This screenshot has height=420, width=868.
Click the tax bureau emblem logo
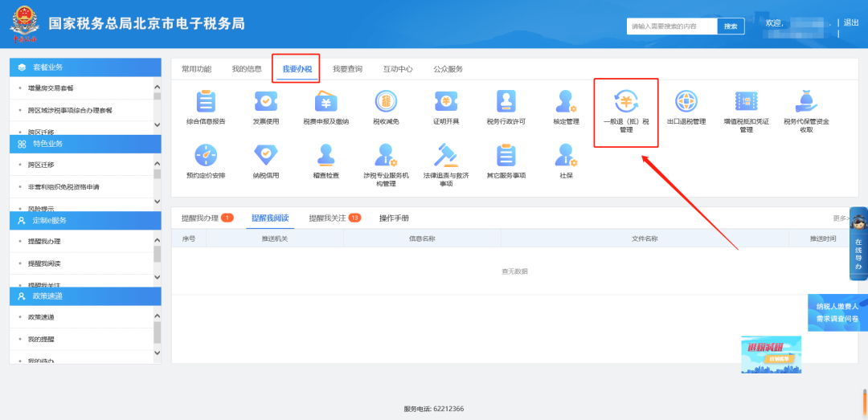(24, 24)
